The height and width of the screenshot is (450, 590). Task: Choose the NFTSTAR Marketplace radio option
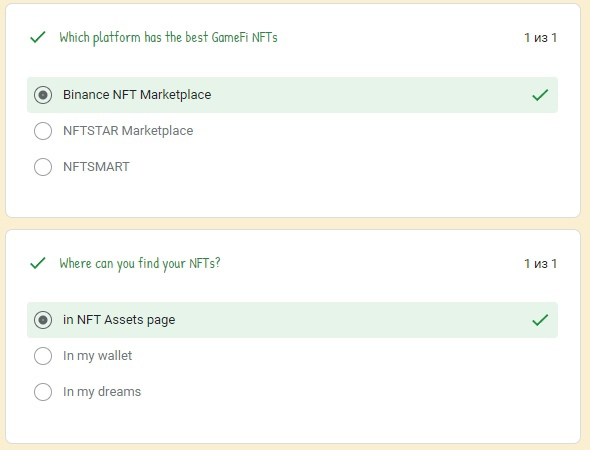point(43,131)
